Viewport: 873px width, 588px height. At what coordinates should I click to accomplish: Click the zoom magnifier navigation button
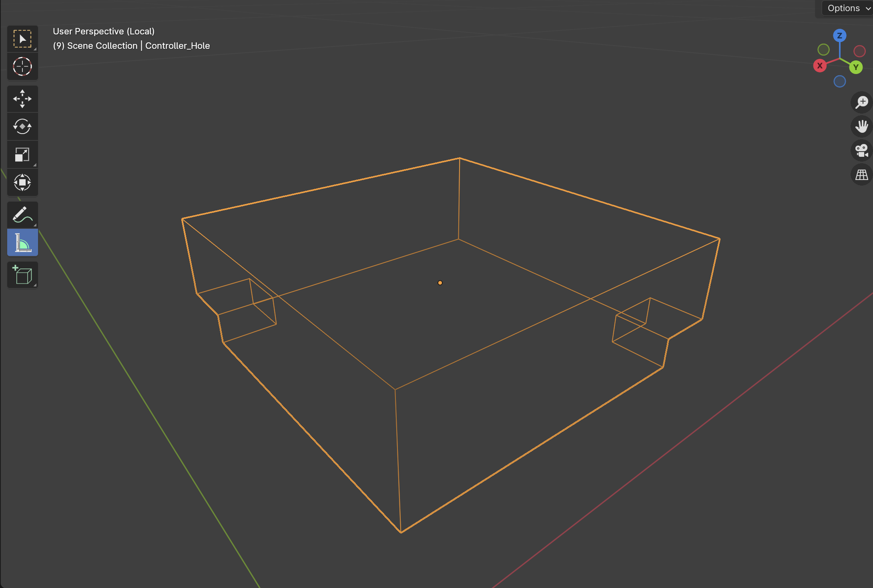861,102
